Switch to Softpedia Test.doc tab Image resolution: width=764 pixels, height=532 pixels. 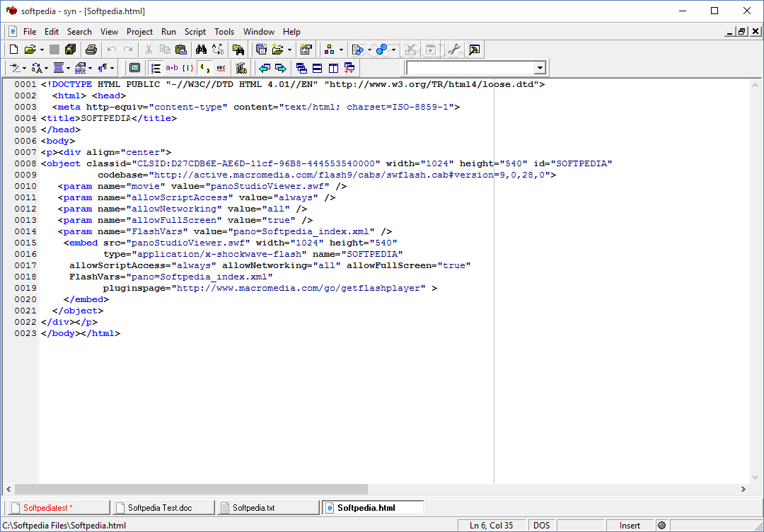coord(163,508)
